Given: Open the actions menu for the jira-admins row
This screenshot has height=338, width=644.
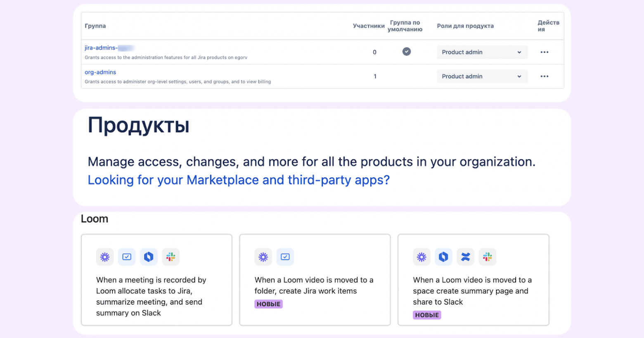Looking at the screenshot, I should pyautogui.click(x=545, y=52).
